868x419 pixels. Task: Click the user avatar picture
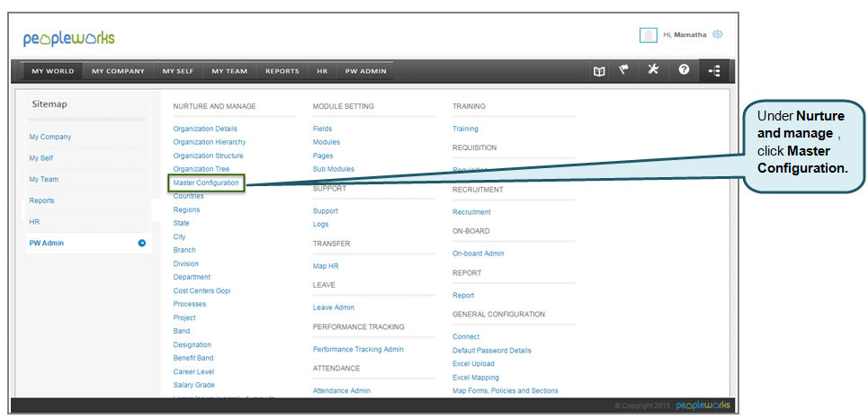tap(649, 35)
